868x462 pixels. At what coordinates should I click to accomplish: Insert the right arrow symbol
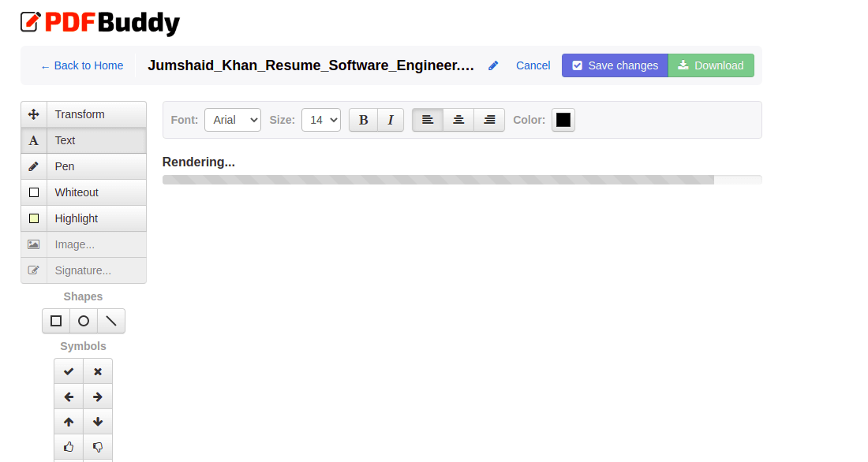point(98,397)
